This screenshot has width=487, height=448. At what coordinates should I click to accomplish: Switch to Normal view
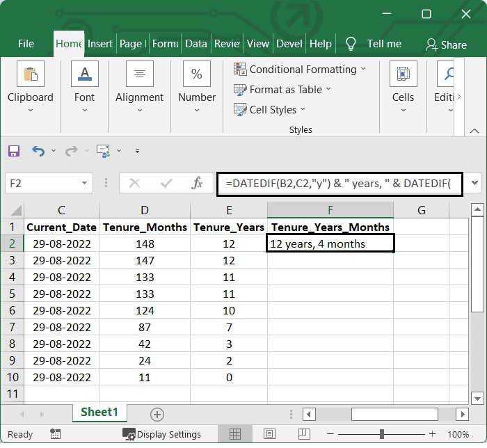235,434
